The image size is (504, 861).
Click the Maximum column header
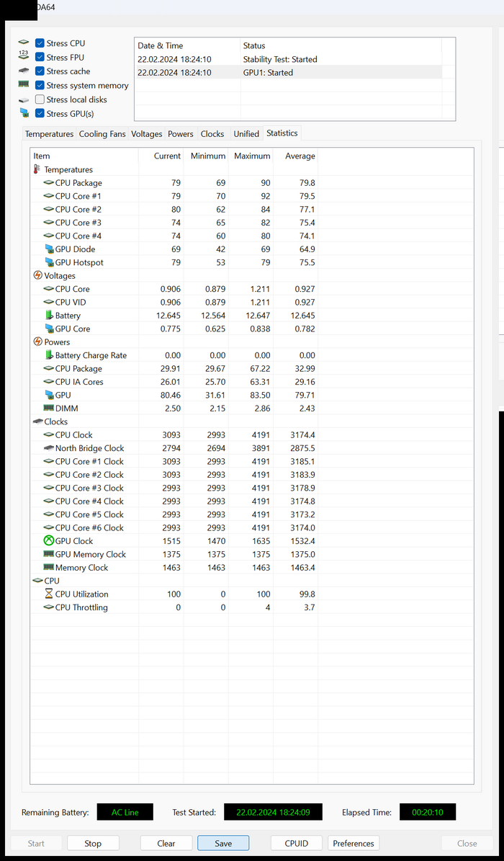pos(251,156)
